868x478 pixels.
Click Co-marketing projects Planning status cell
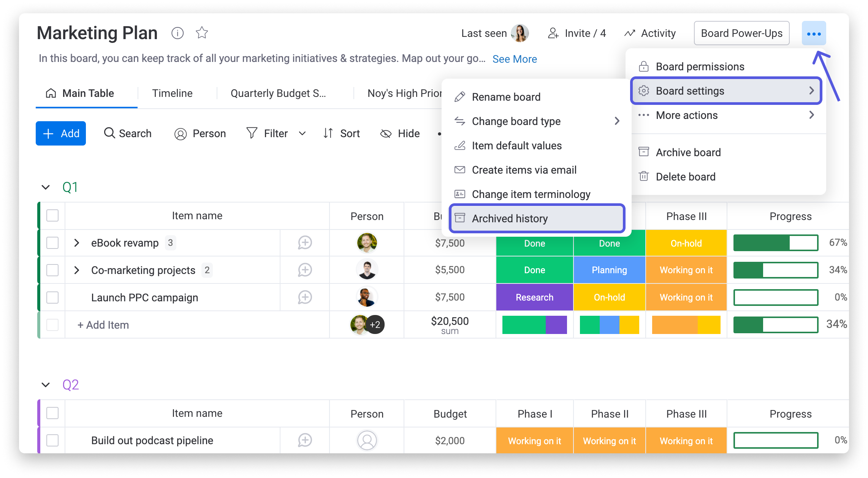[609, 270]
